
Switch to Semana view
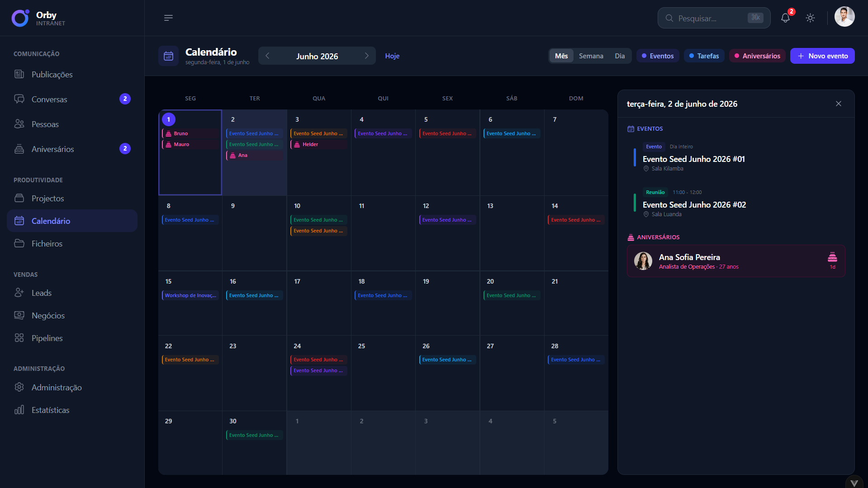pos(591,56)
